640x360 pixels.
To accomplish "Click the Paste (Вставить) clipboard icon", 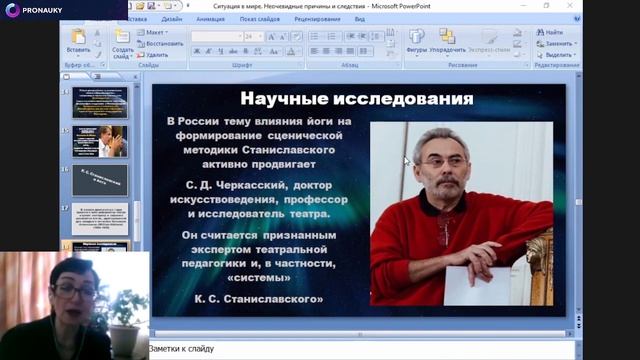I will (x=78, y=37).
